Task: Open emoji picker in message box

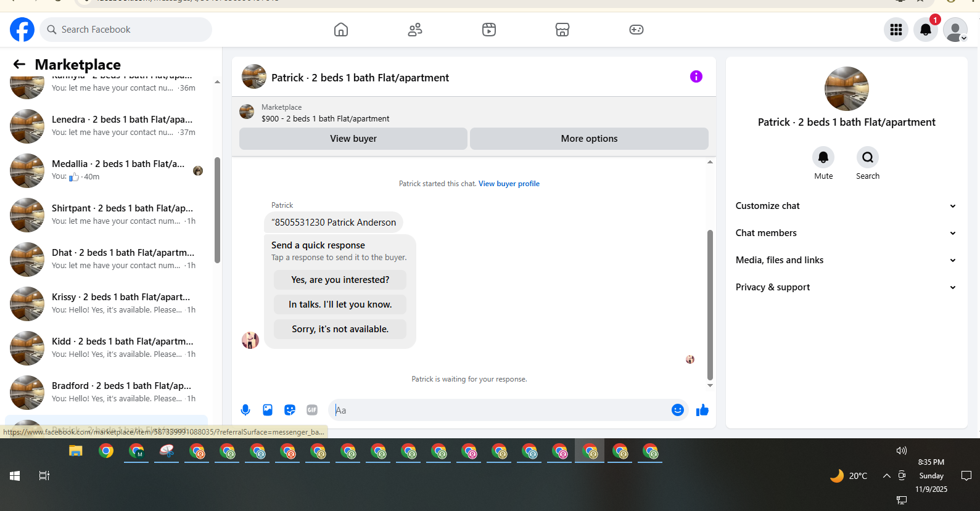Action: click(678, 410)
